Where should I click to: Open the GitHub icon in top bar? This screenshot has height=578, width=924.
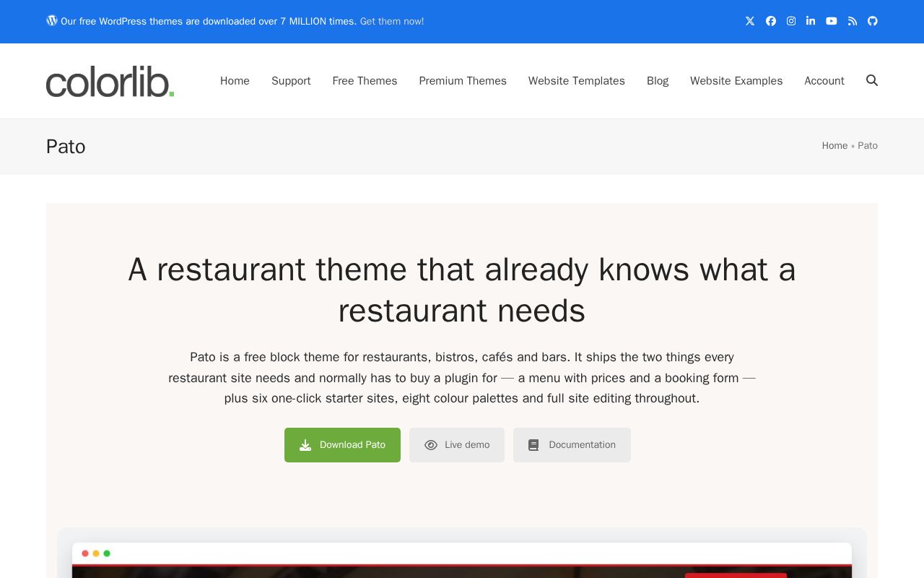point(873,21)
